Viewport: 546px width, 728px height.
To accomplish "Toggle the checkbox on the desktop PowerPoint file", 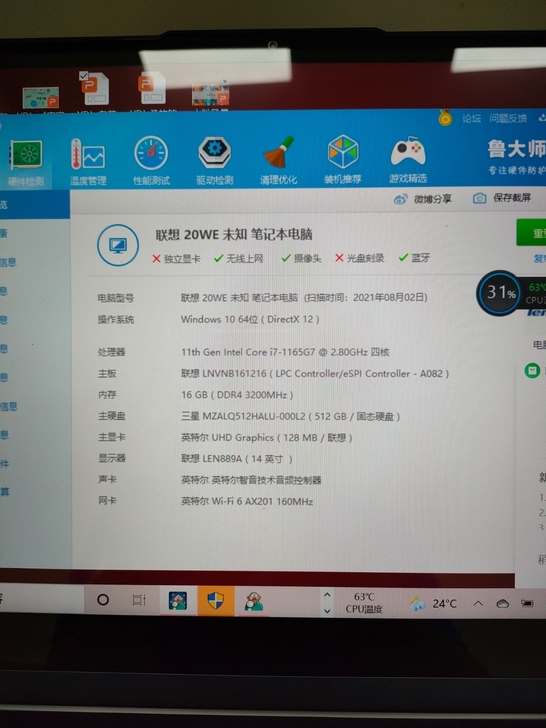I will click(84, 75).
